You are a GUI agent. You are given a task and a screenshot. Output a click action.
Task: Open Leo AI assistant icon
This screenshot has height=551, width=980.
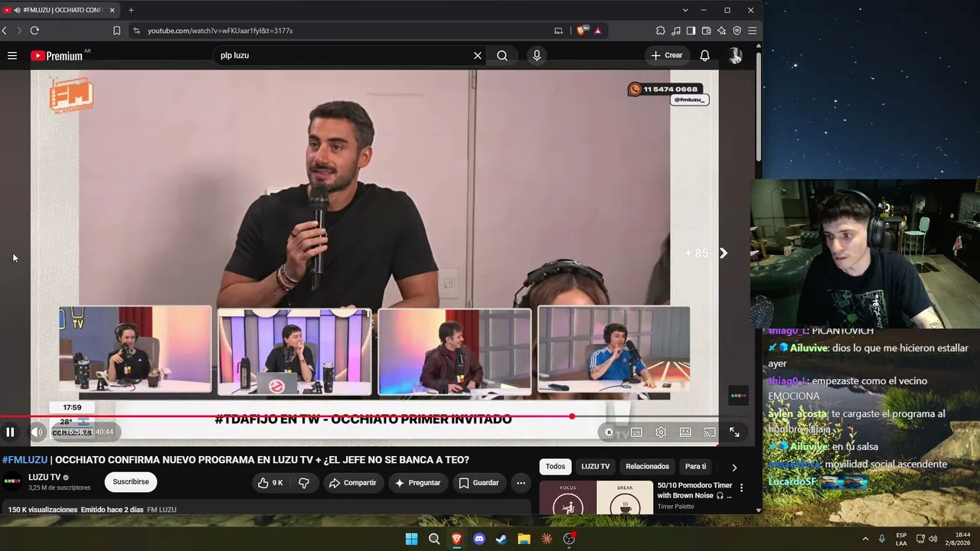point(721,31)
